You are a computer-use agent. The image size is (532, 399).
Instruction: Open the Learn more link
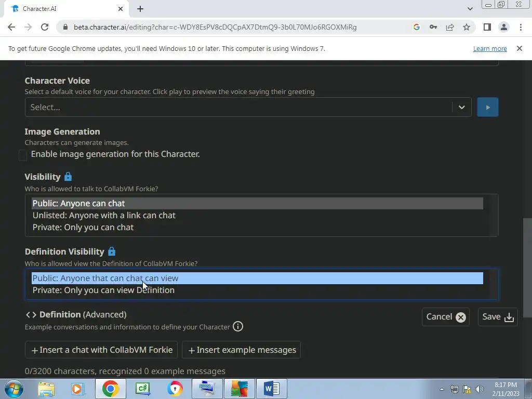[490, 48]
